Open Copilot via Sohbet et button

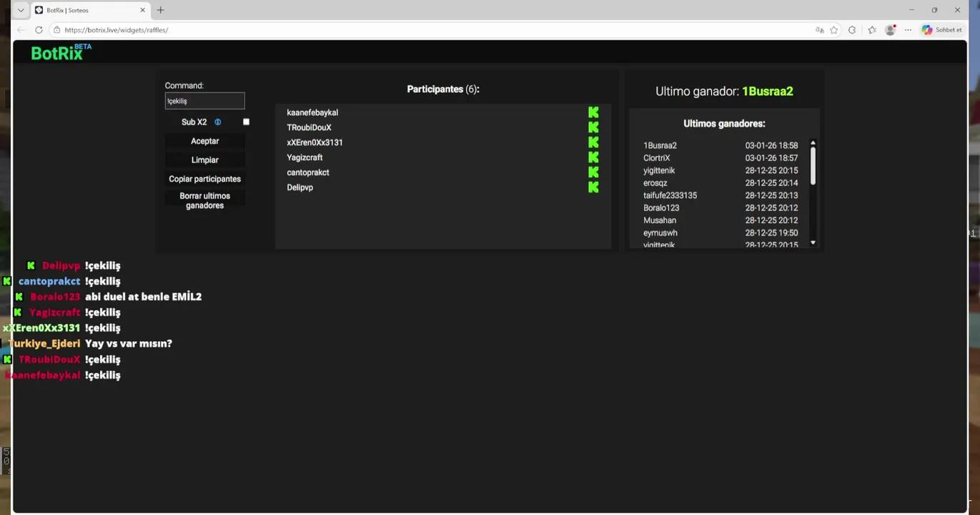(942, 30)
